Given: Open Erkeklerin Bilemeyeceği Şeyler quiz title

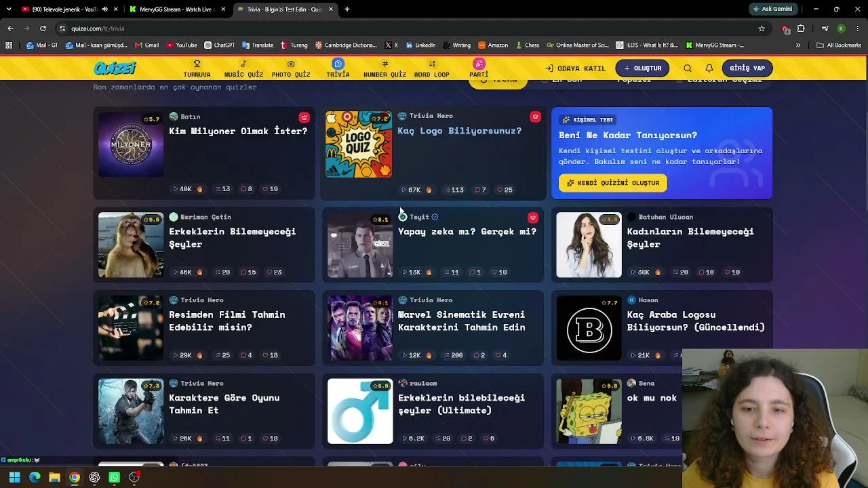Looking at the screenshot, I should point(232,238).
